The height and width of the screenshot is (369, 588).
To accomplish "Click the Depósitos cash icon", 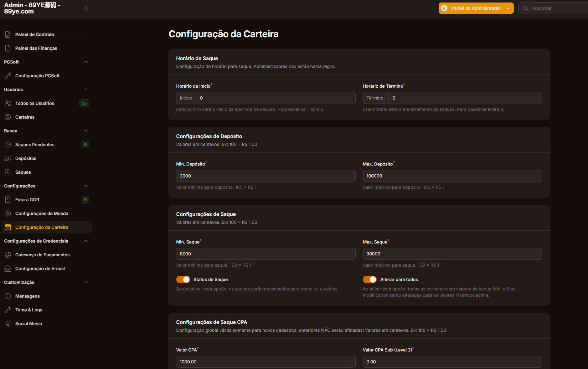I will click(8, 158).
